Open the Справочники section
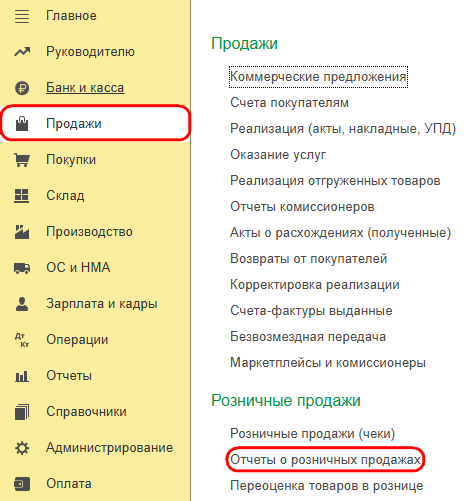This screenshot has width=466, height=501. [86, 412]
